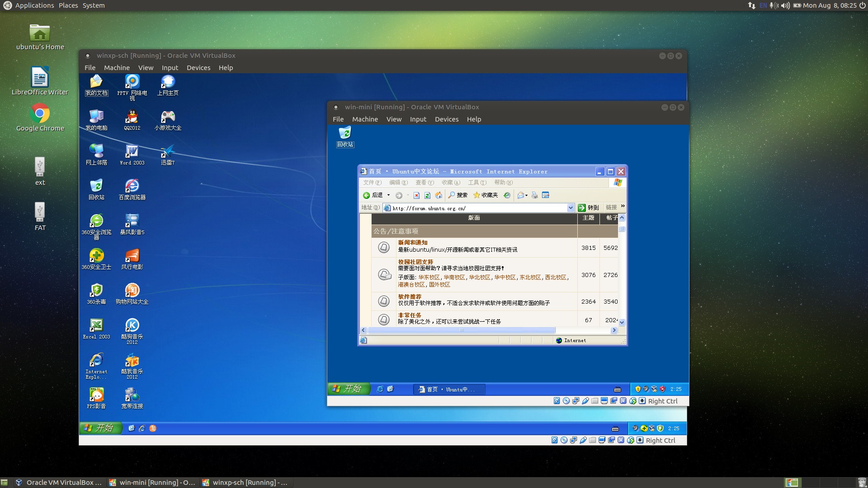This screenshot has height=488, width=868.
Task: Switch to Oracle VM VirtualBox taskbar item
Action: point(59,483)
